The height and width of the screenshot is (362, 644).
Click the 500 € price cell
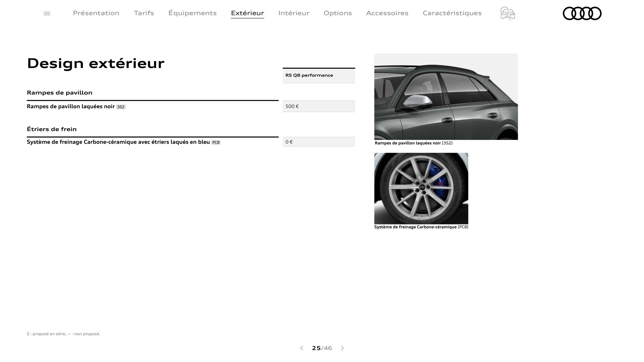pyautogui.click(x=319, y=106)
